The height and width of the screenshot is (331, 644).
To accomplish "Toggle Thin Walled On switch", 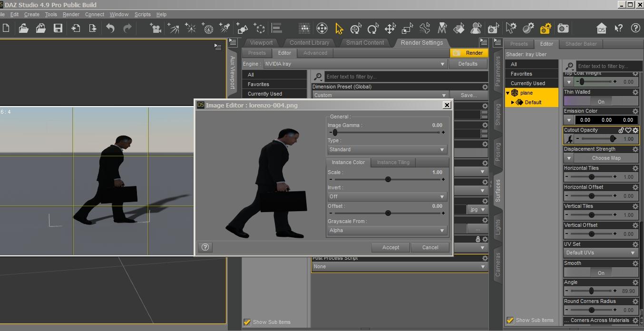I will (x=601, y=101).
